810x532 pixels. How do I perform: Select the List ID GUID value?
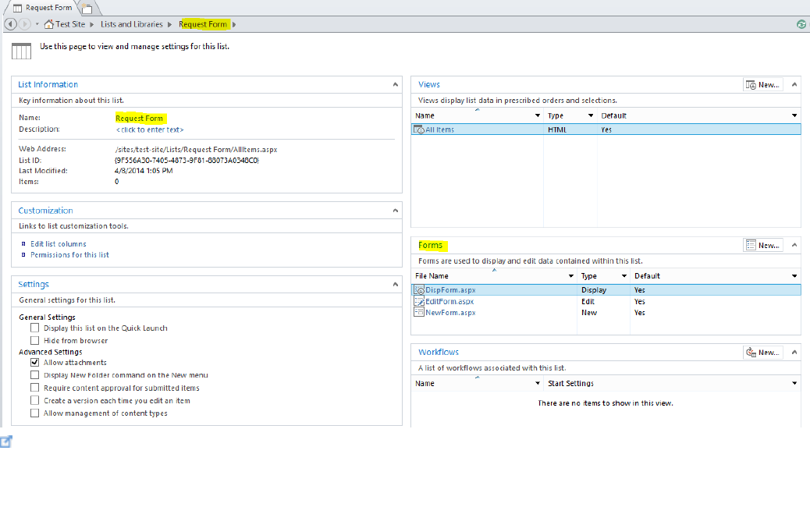(x=187, y=161)
